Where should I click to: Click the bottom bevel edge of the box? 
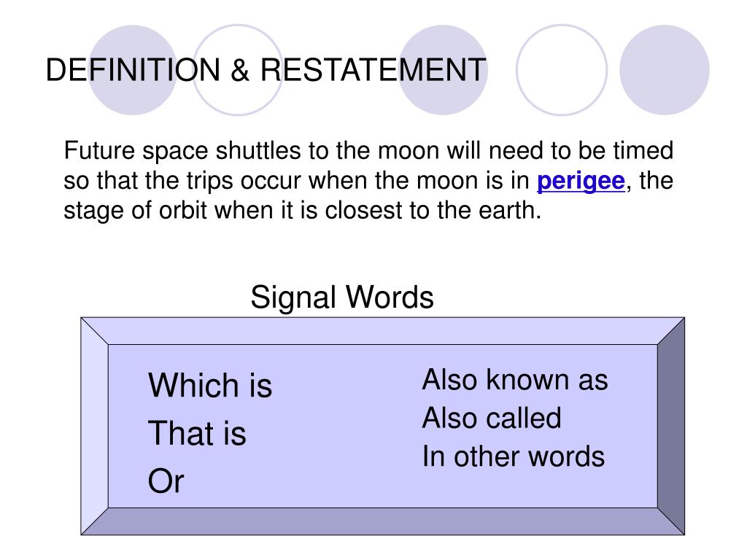pos(382,521)
